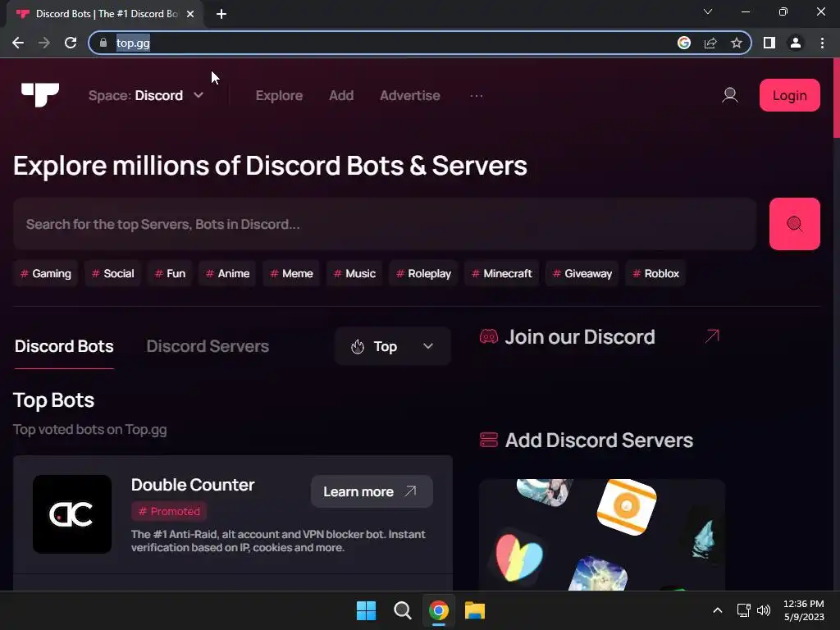Reload the page with refresh icon

tap(71, 43)
